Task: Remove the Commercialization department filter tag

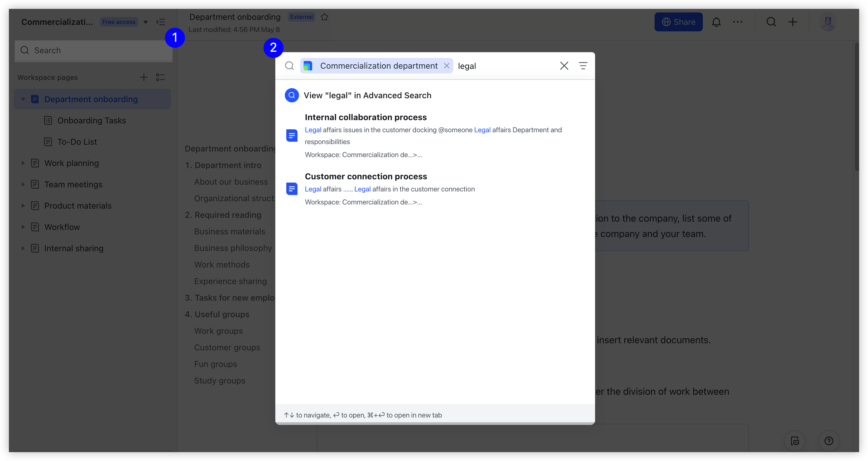Action: click(x=447, y=65)
